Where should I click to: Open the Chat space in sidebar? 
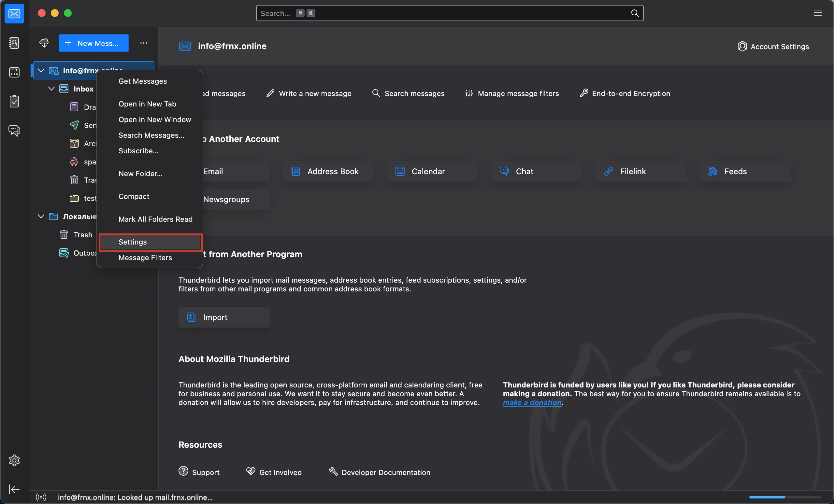(x=14, y=130)
